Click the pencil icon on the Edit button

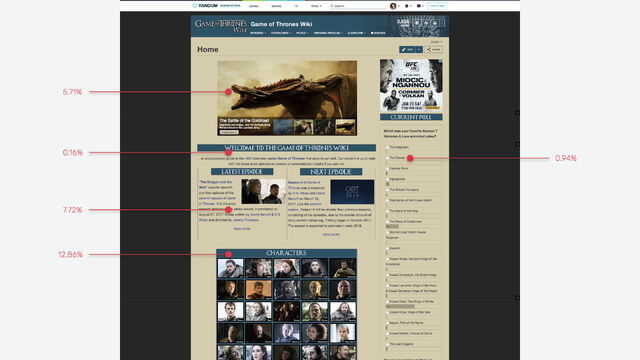pyautogui.click(x=404, y=49)
